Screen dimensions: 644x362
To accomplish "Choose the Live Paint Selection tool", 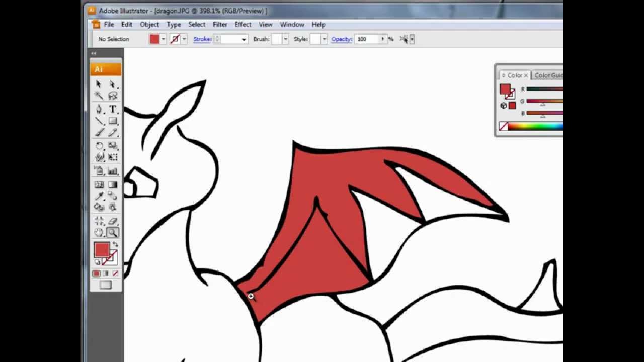I will 112,207.
